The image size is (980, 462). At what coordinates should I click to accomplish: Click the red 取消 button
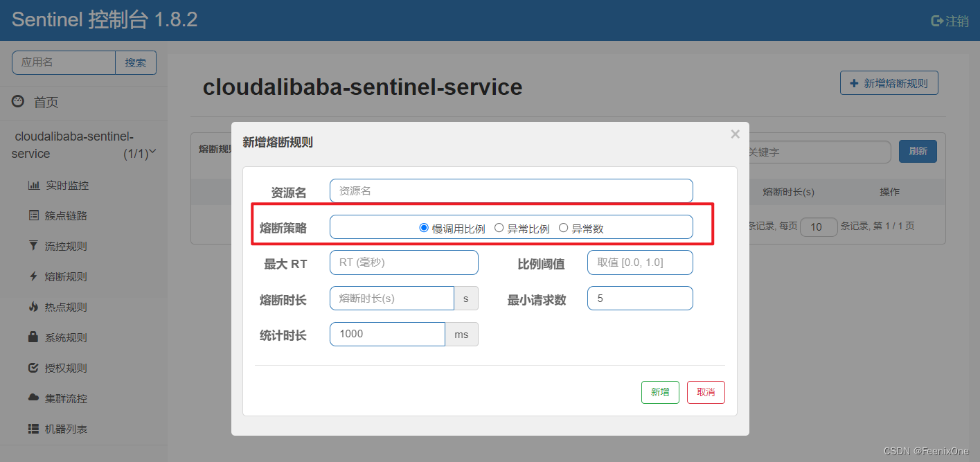[706, 392]
